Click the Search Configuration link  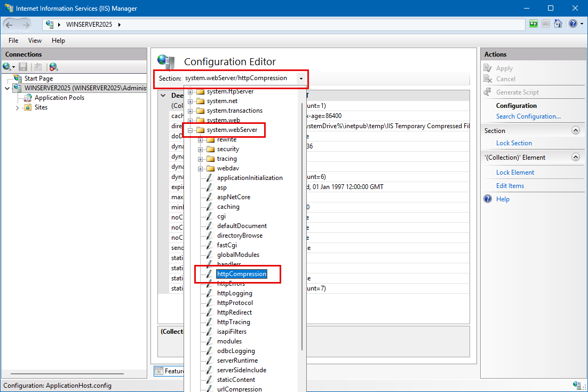[x=528, y=116]
